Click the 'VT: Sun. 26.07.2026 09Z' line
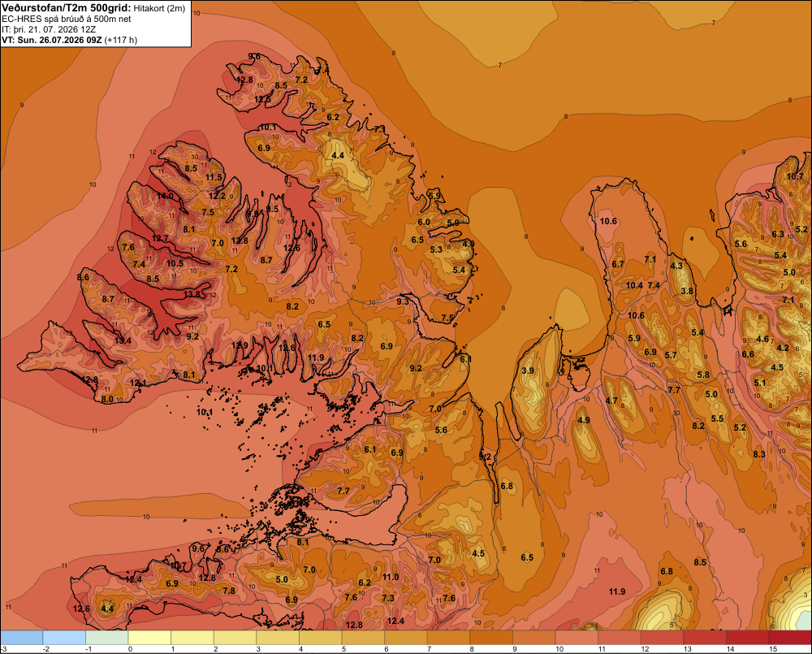 52,40
